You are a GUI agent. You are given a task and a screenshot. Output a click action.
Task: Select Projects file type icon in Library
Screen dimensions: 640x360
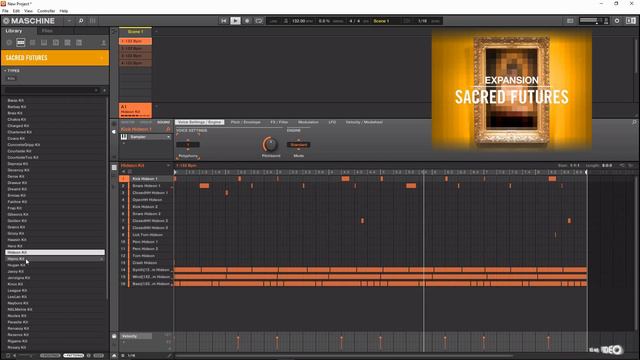9,42
